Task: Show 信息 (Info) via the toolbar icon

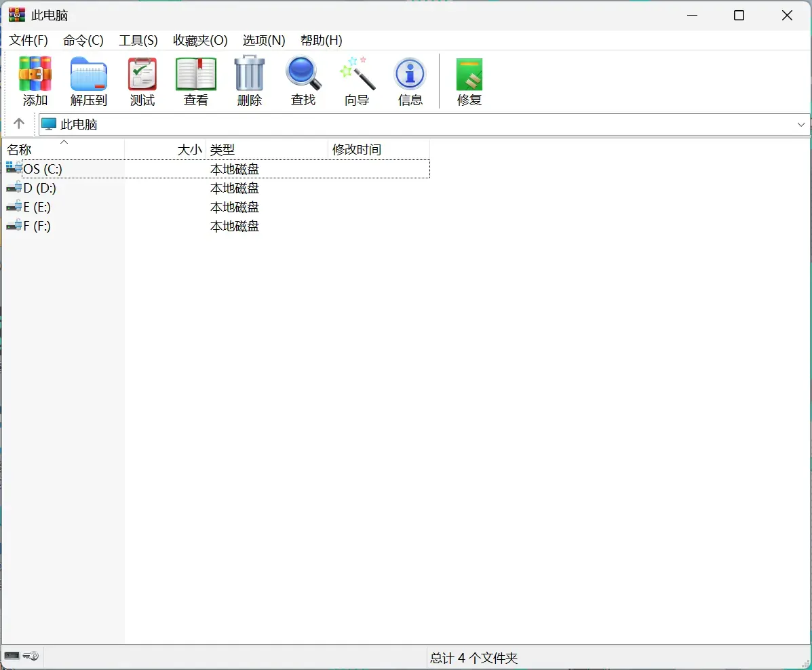Action: pos(410,74)
